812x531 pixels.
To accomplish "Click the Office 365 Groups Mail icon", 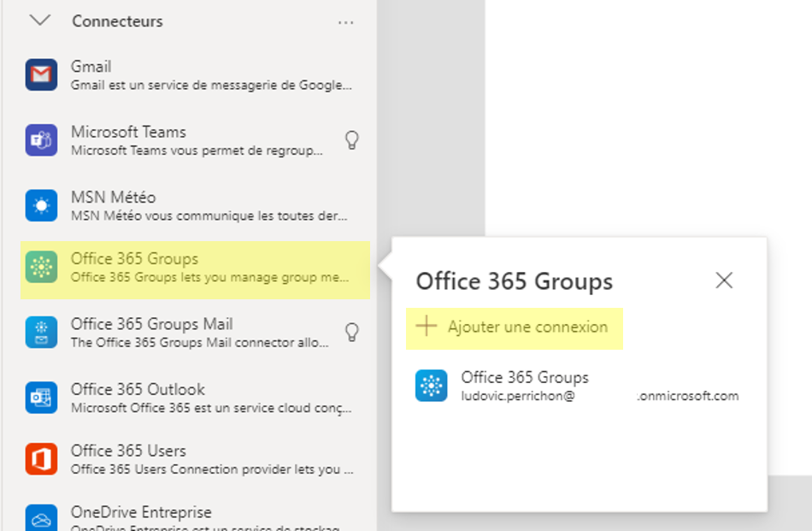I will click(41, 332).
